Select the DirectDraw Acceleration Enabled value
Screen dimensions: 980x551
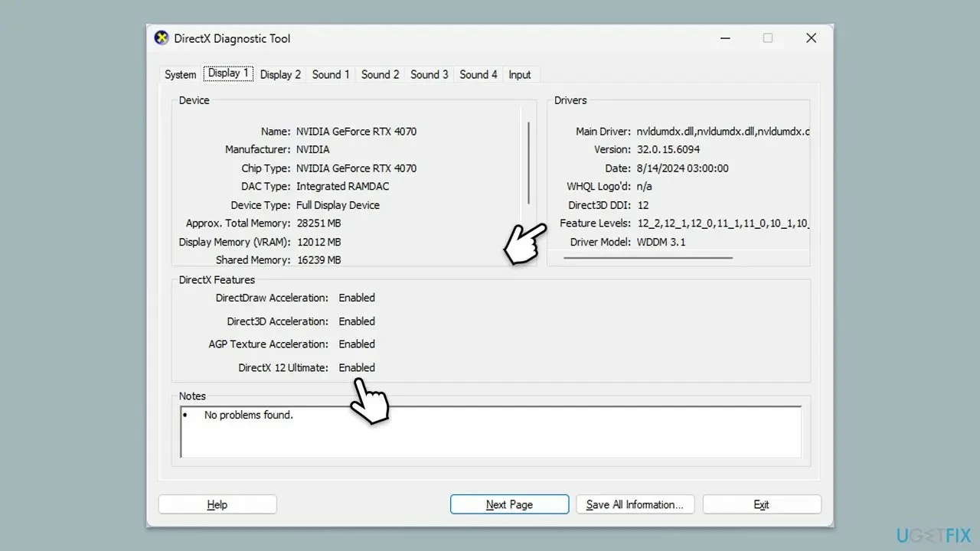(x=357, y=298)
